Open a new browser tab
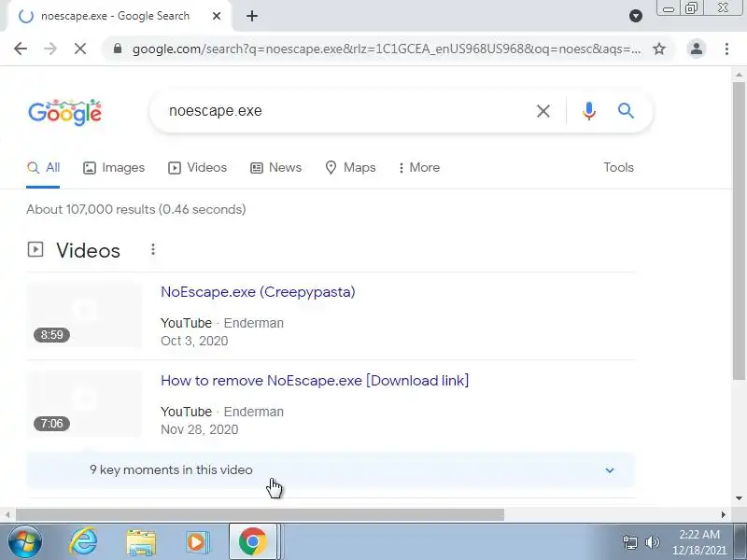 (252, 16)
